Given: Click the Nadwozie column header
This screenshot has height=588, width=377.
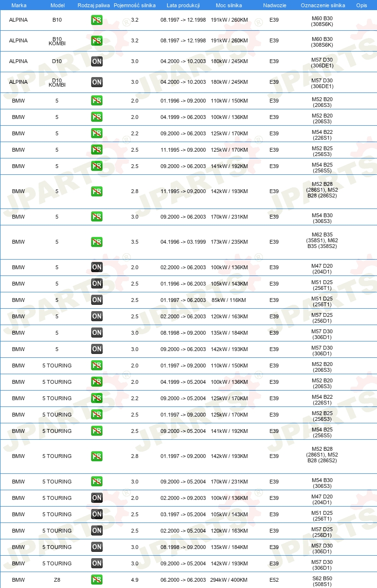Looking at the screenshot, I should pos(274,5).
